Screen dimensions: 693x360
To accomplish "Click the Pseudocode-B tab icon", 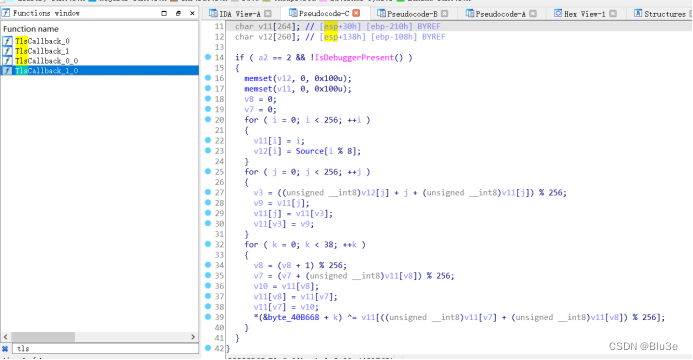I will [381, 13].
